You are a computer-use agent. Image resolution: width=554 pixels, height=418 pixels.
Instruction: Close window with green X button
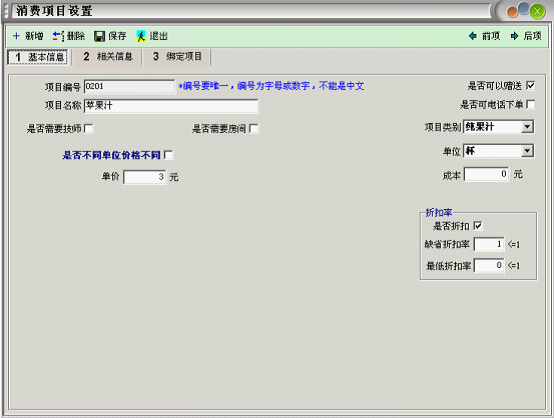tap(537, 12)
